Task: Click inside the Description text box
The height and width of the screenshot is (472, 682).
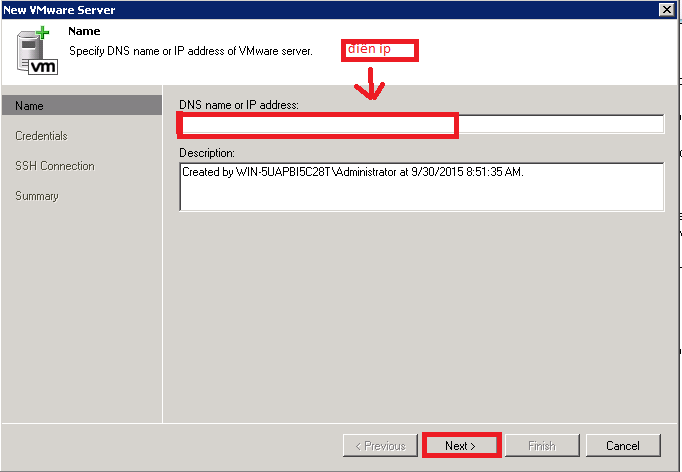Action: click(421, 187)
